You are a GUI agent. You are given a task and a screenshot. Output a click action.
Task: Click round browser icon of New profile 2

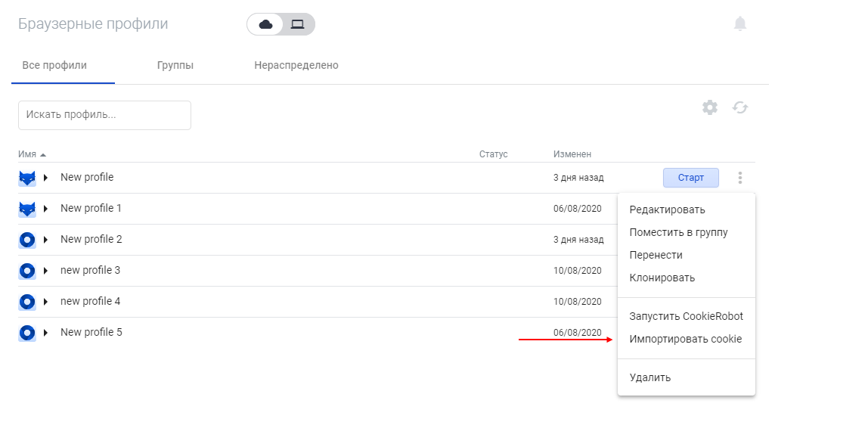27,240
